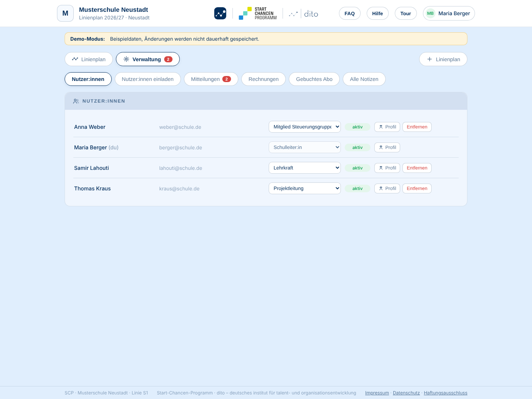View Thomas Kraus's Profil
Image resolution: width=532 pixels, height=399 pixels.
click(x=387, y=188)
